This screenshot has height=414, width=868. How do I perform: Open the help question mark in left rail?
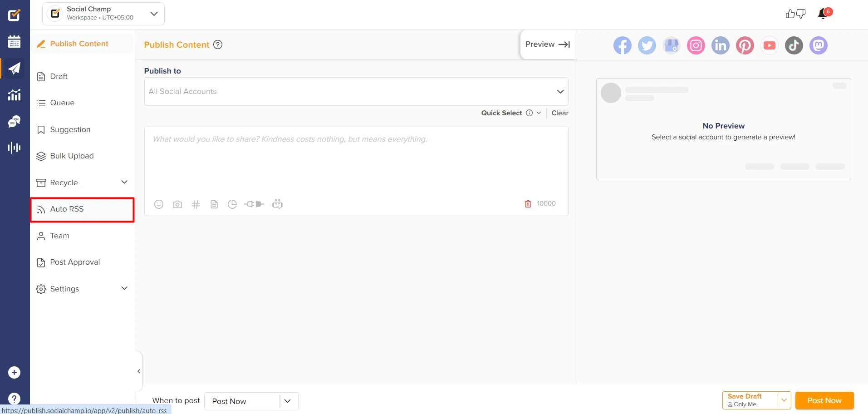[14, 399]
